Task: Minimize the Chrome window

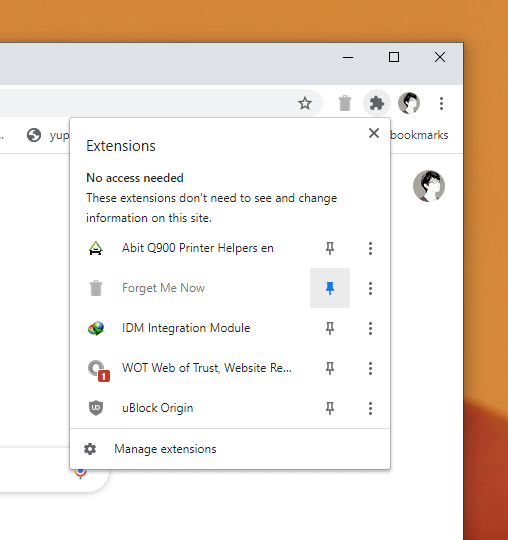Action: pyautogui.click(x=348, y=57)
